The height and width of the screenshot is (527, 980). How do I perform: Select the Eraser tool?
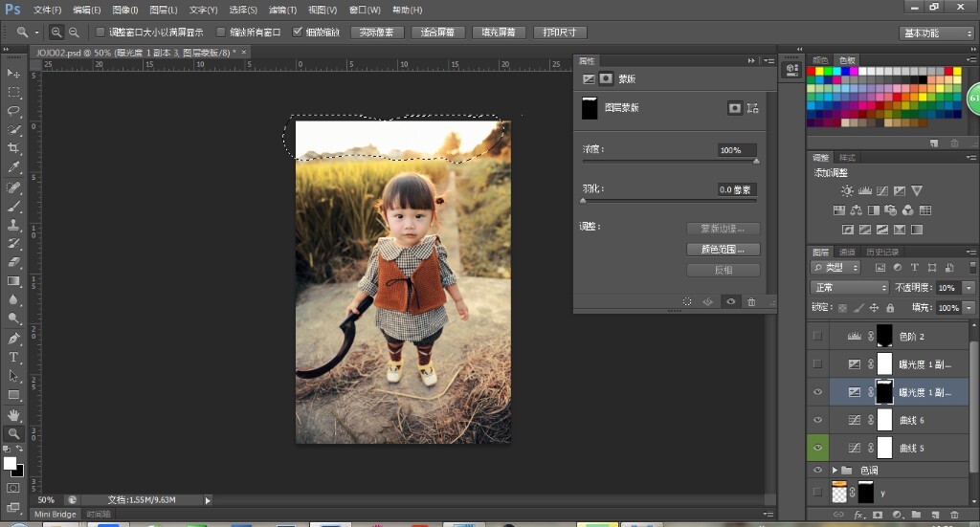[x=13, y=262]
